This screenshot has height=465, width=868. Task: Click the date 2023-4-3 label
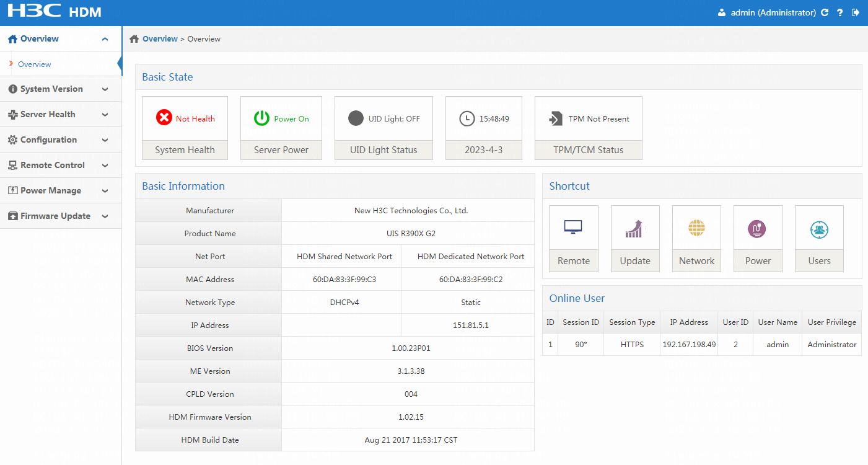tap(484, 150)
